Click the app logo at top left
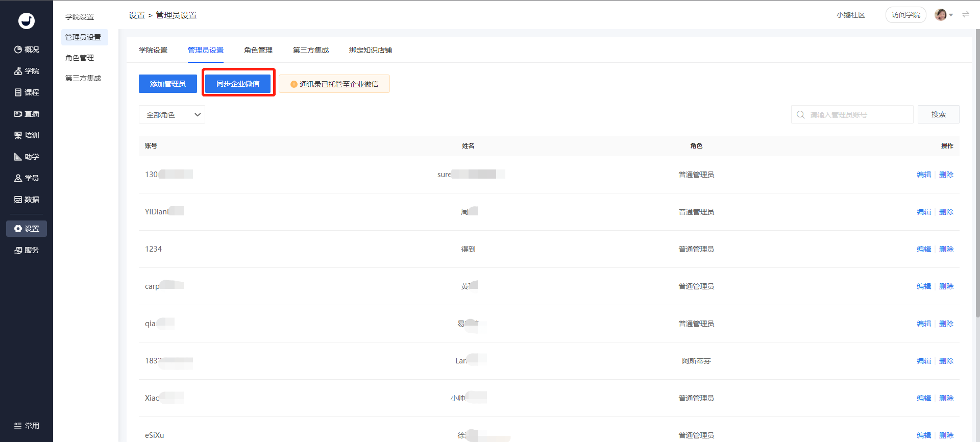The image size is (980, 442). coord(27,21)
